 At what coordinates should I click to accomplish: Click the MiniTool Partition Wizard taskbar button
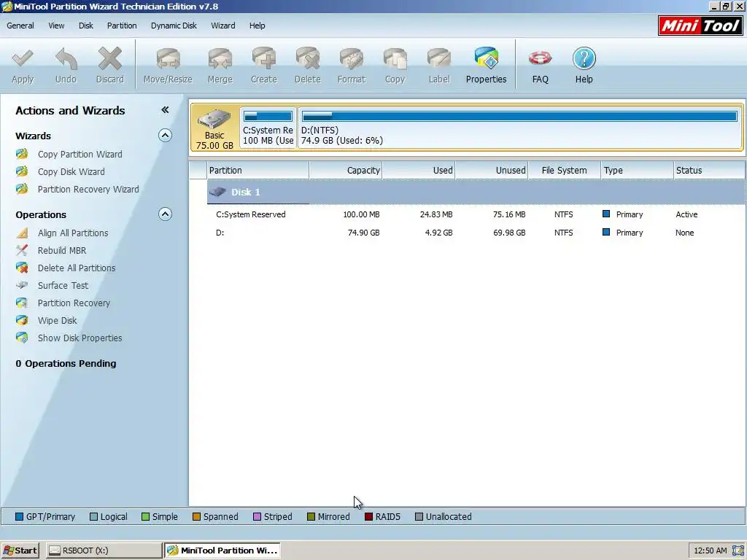pos(222,551)
